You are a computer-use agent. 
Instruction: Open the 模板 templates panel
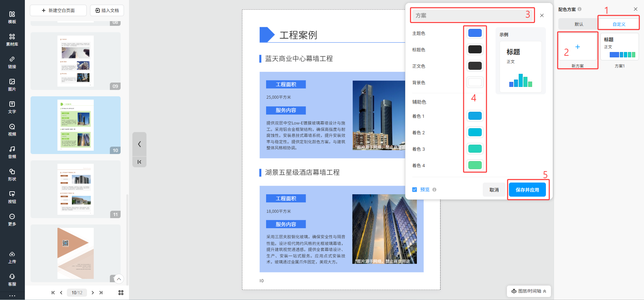12,17
